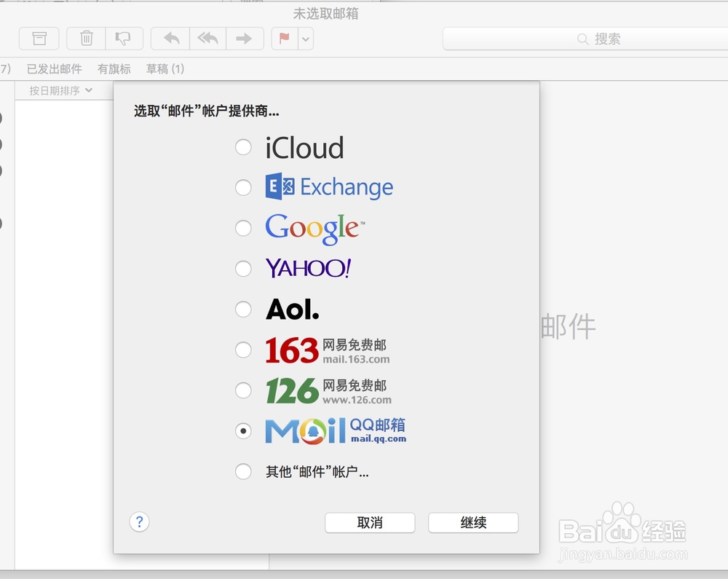Select the Exchange radio button
Screen dimensions: 728x579
tap(243, 188)
